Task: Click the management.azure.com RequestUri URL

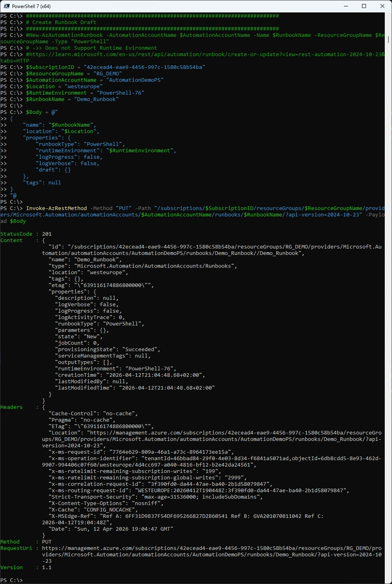Action: [x=211, y=548]
